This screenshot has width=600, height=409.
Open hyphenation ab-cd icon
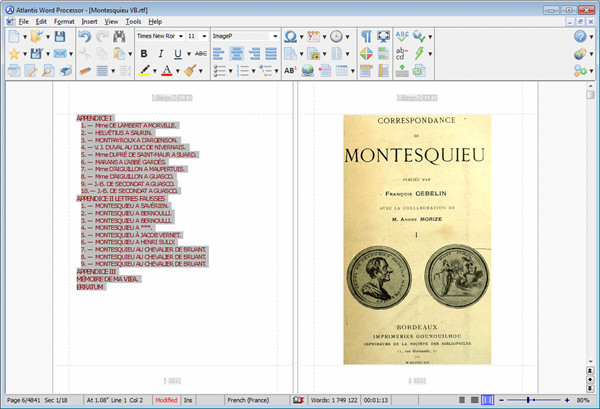[402, 54]
